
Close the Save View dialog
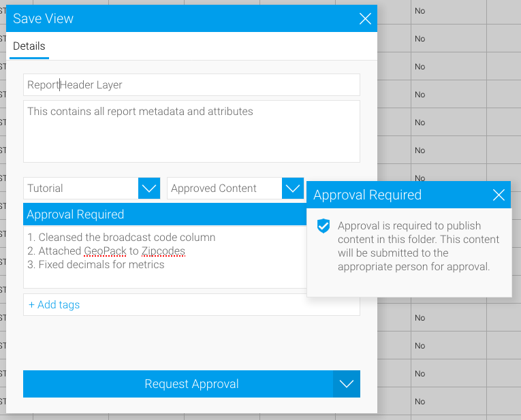(365, 18)
